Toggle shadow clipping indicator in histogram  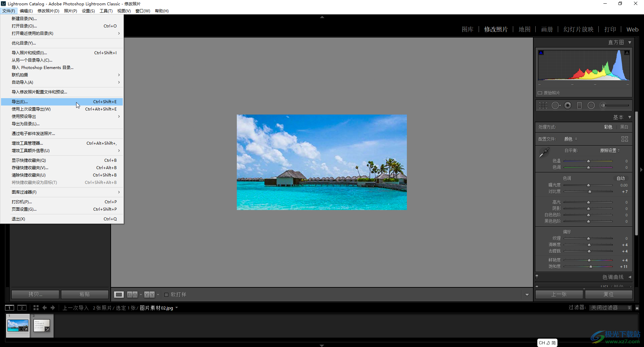[x=541, y=53]
